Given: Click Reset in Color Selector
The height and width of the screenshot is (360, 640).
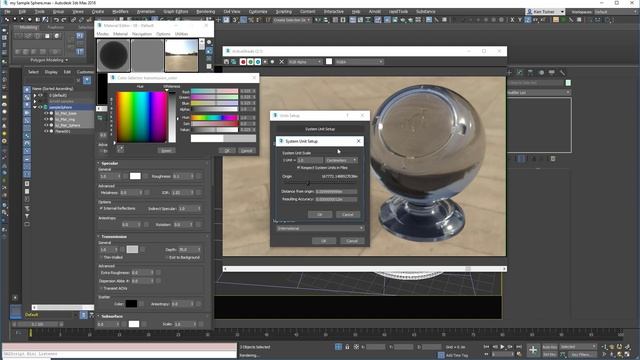Looking at the screenshot, I should click(x=166, y=151).
